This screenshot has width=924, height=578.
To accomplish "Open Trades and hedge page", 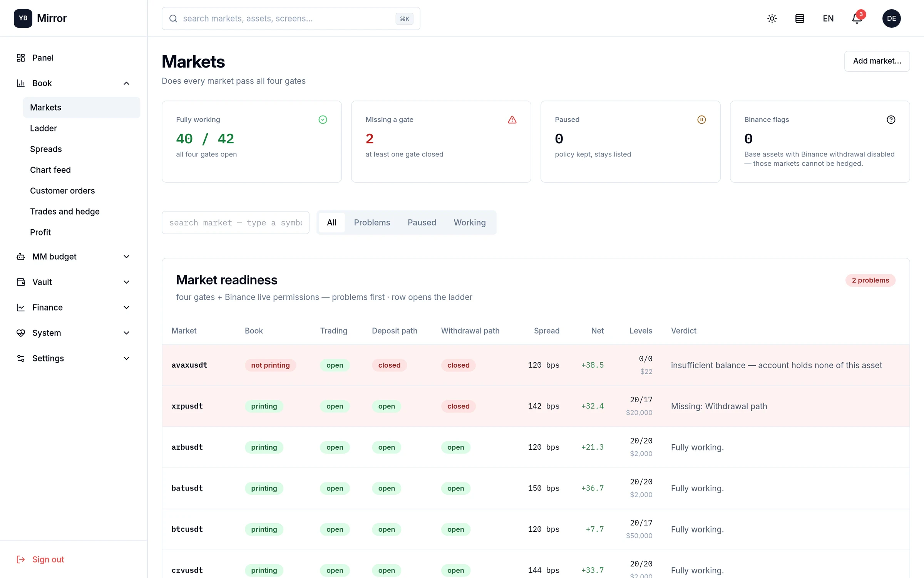I will pyautogui.click(x=82, y=212).
